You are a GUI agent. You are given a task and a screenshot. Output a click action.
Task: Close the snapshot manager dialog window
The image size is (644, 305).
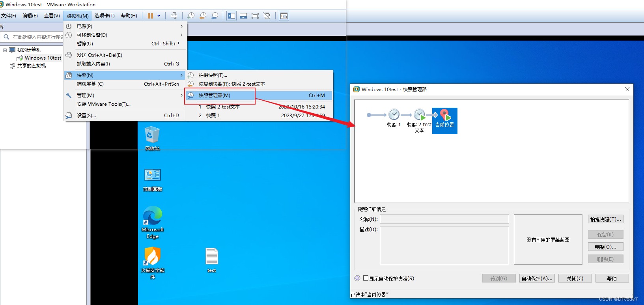(x=627, y=89)
